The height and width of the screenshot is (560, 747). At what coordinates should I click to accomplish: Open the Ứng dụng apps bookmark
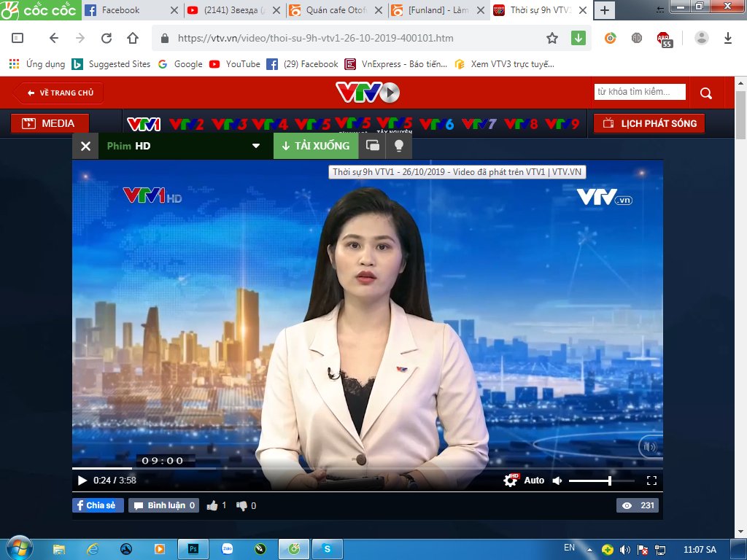[37, 64]
